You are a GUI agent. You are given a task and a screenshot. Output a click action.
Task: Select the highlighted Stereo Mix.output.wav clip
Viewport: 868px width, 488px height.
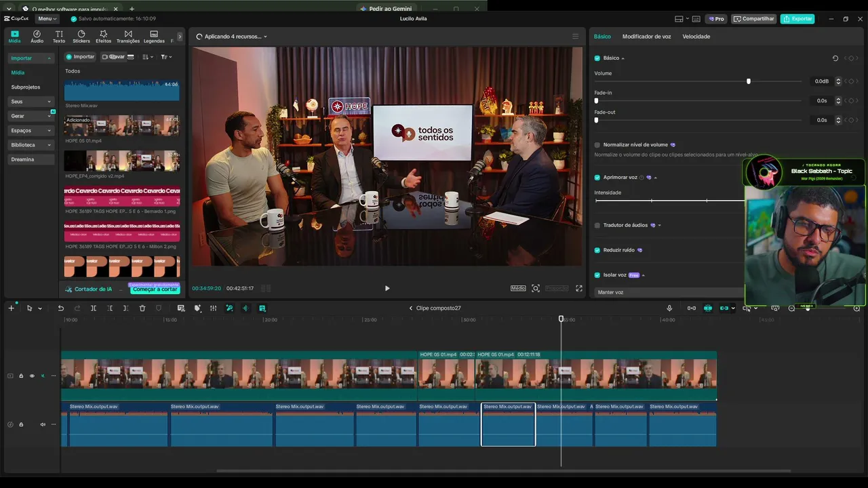509,424
